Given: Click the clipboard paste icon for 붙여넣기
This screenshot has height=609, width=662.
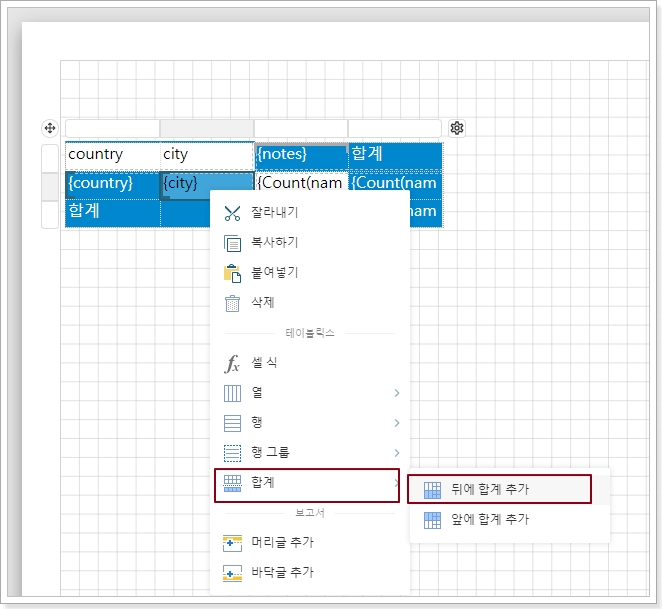Looking at the screenshot, I should pos(233,273).
